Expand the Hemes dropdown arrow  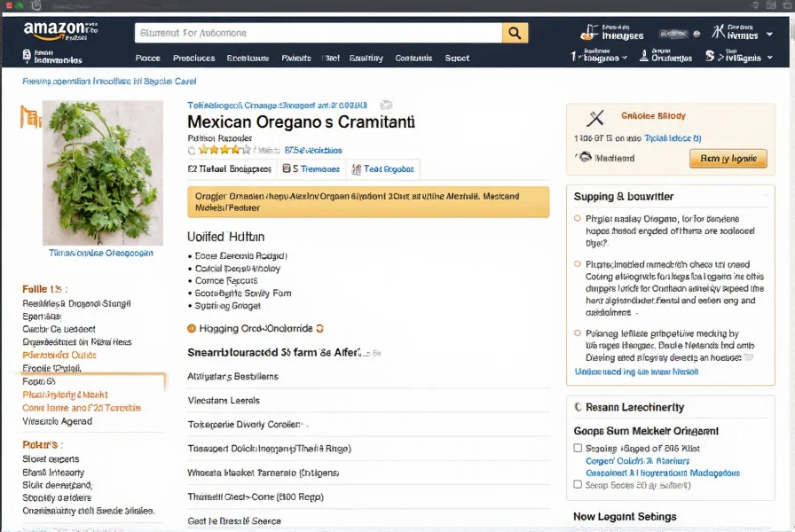click(x=769, y=35)
